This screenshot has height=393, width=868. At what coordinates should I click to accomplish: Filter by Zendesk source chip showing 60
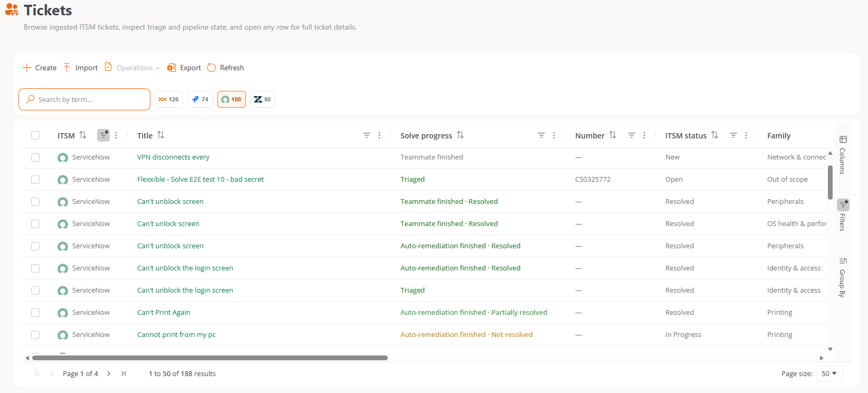pyautogui.click(x=263, y=99)
